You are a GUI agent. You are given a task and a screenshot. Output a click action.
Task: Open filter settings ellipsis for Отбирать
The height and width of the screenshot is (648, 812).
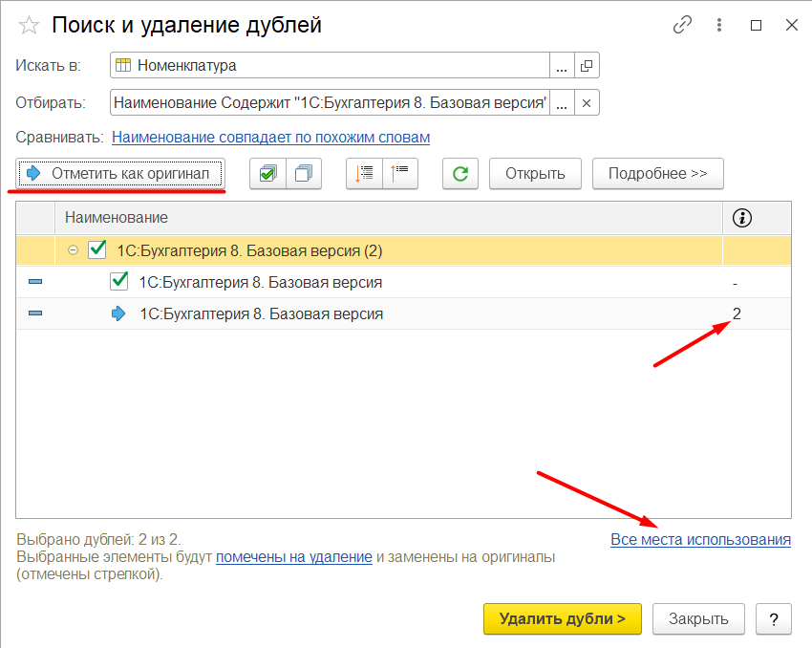click(x=562, y=102)
